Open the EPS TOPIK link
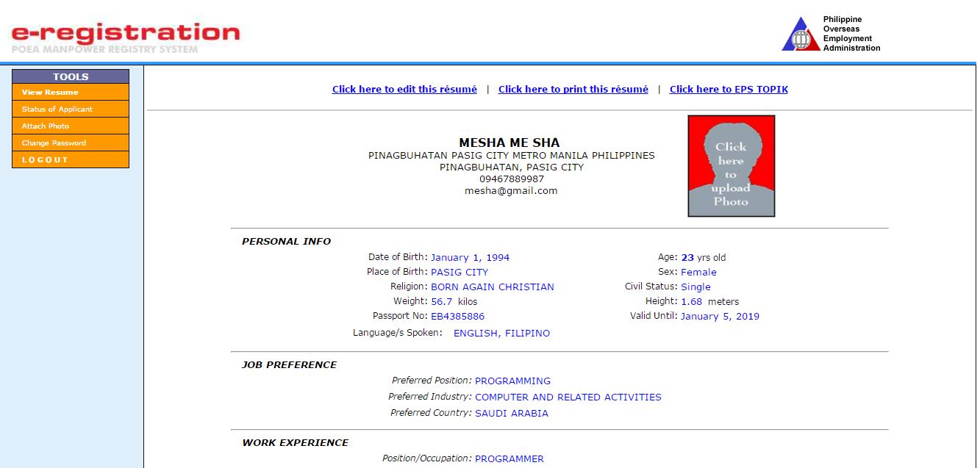 (729, 89)
